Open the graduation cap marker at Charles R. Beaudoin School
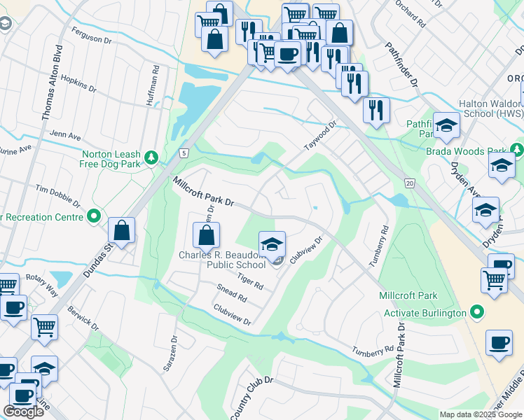 click(272, 245)
